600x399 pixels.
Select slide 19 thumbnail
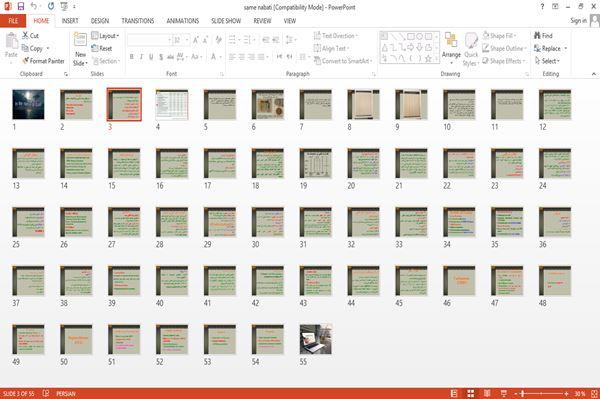click(316, 163)
